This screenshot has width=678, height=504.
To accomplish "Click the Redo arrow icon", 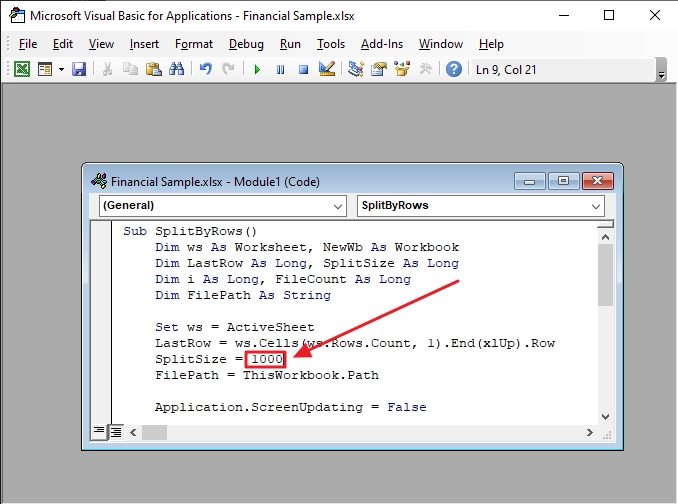I will 228,69.
